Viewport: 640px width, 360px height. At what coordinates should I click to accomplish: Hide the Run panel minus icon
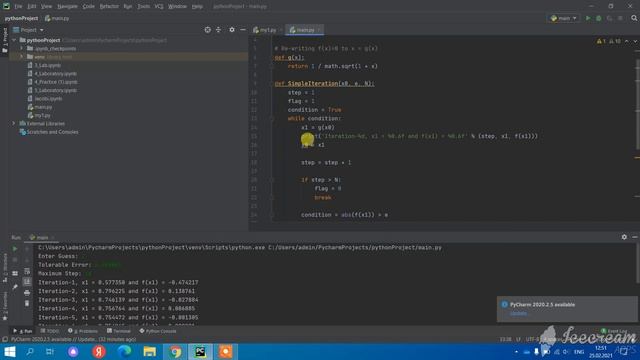pyautogui.click(x=635, y=237)
